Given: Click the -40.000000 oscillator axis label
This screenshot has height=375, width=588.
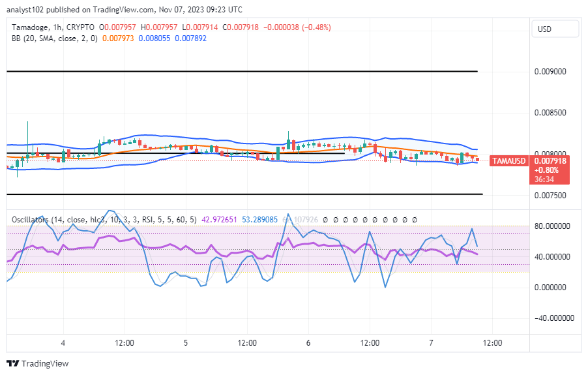Looking at the screenshot, I should click(554, 318).
